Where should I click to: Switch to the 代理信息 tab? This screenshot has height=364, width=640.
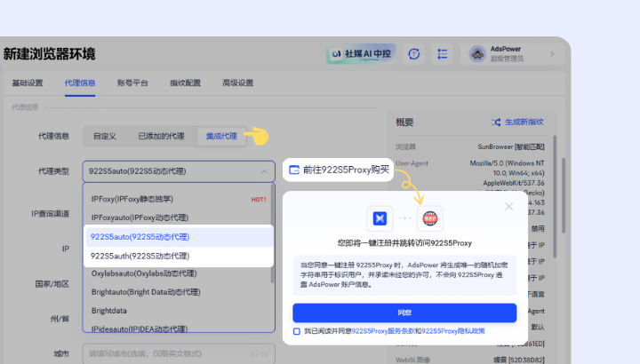(80, 83)
